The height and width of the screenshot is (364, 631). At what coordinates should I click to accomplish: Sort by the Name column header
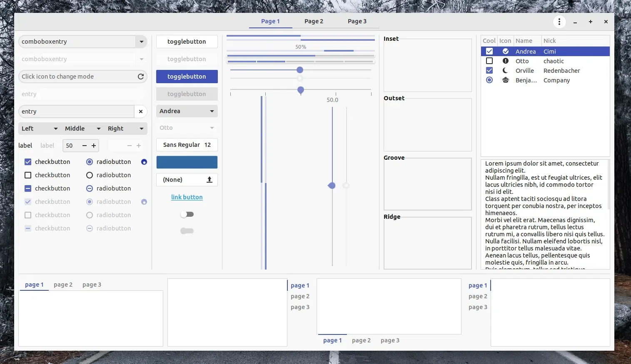coord(527,41)
